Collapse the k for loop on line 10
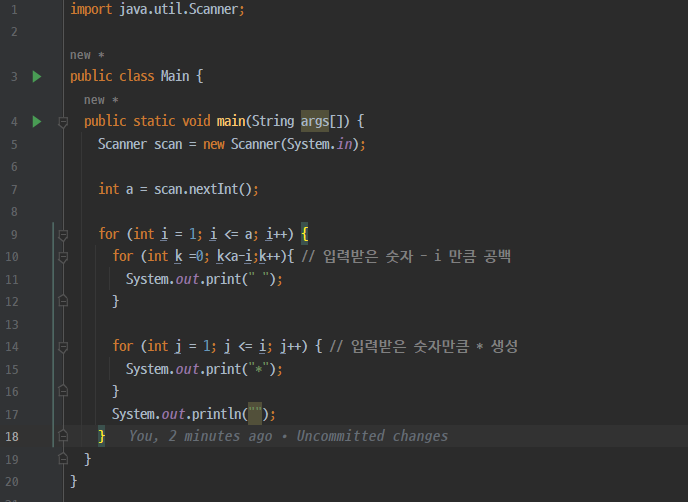The image size is (688, 502). [x=63, y=257]
